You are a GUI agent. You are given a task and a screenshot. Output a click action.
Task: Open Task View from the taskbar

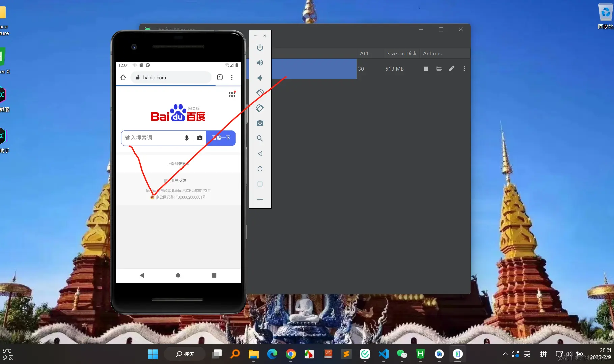217,354
